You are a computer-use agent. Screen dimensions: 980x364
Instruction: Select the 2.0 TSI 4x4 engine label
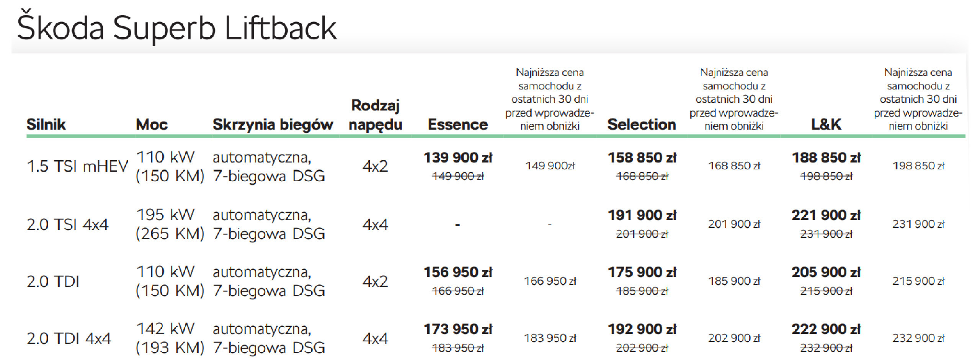67,224
